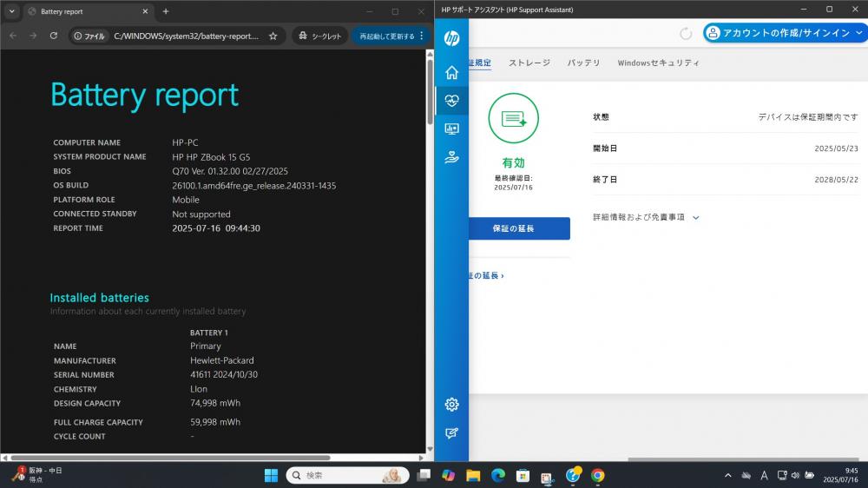Click the vertical scrollbar of battery report page
Viewport: 868px width, 488px height.
pos(431,91)
